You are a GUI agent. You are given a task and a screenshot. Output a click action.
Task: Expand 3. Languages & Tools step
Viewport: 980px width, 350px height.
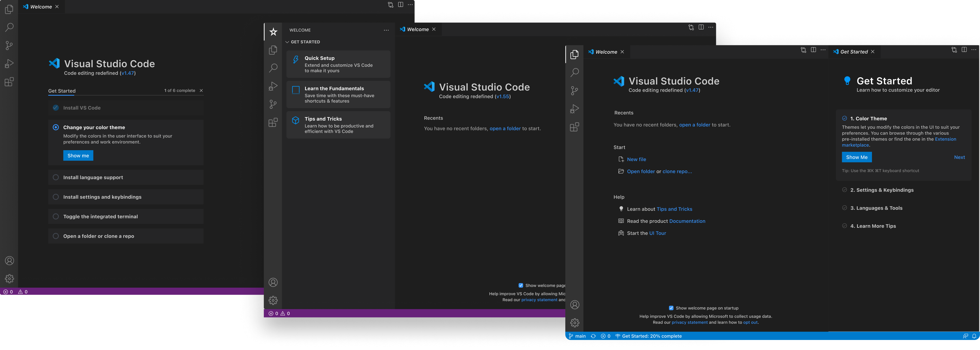click(x=876, y=208)
